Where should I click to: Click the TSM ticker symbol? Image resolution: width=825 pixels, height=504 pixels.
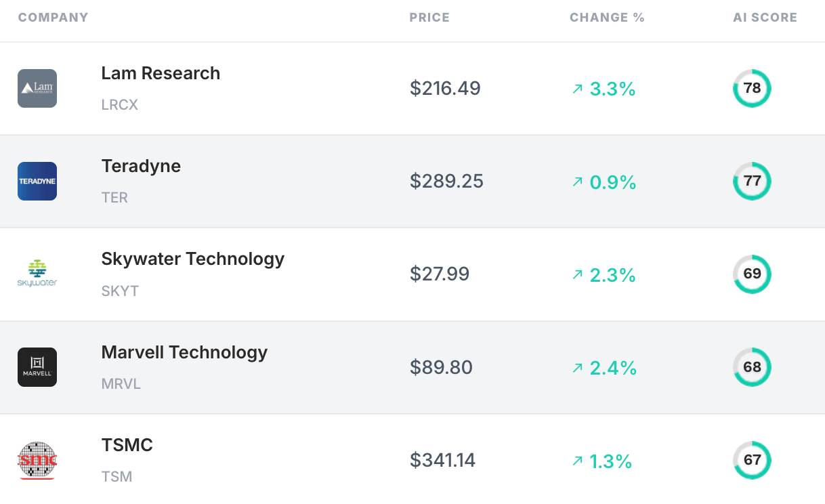point(117,477)
